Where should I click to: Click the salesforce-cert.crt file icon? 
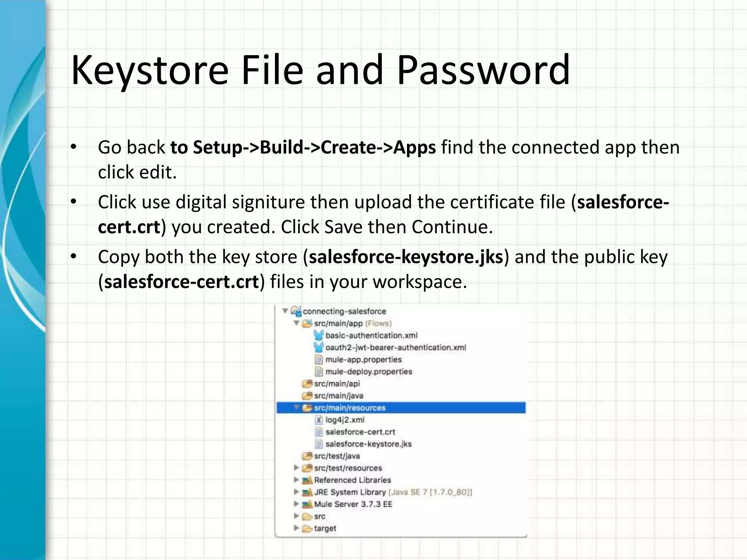[319, 432]
